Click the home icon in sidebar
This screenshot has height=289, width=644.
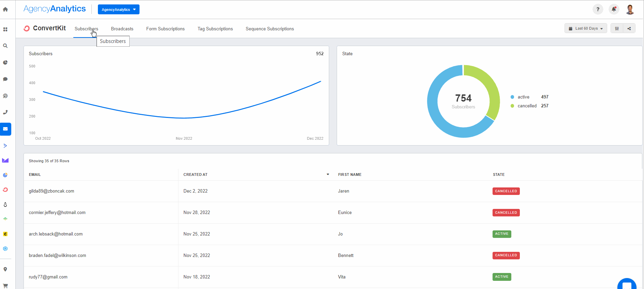pos(5,10)
